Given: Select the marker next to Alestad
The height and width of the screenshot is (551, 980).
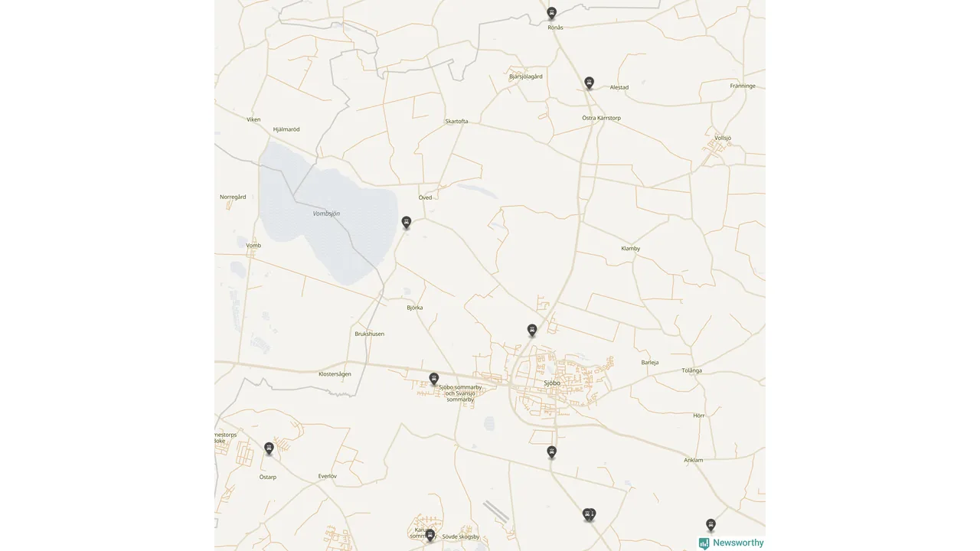Looking at the screenshot, I should coord(589,83).
